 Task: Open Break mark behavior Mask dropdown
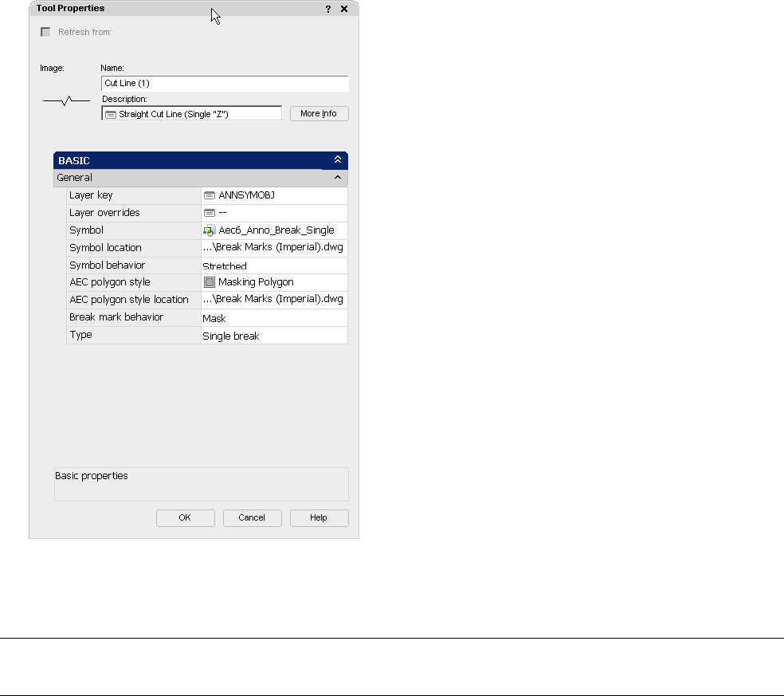[x=274, y=317]
